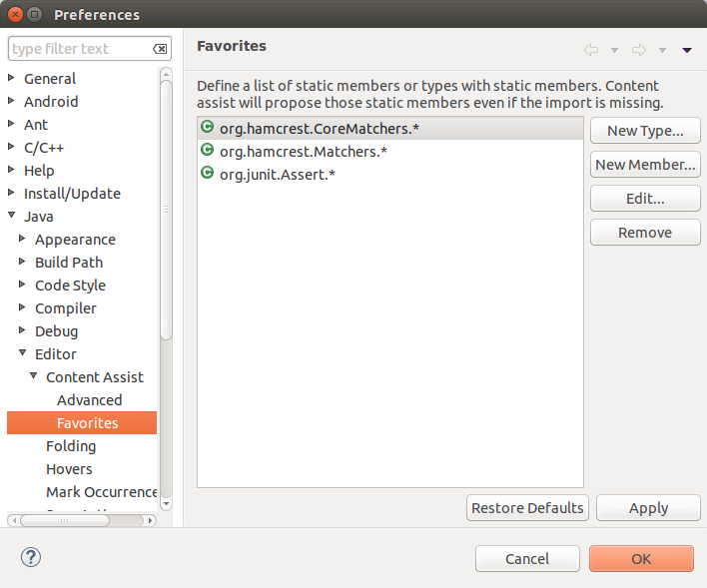Select the org.hamcrest.Matchers.* class icon
707x588 pixels.
tap(208, 151)
